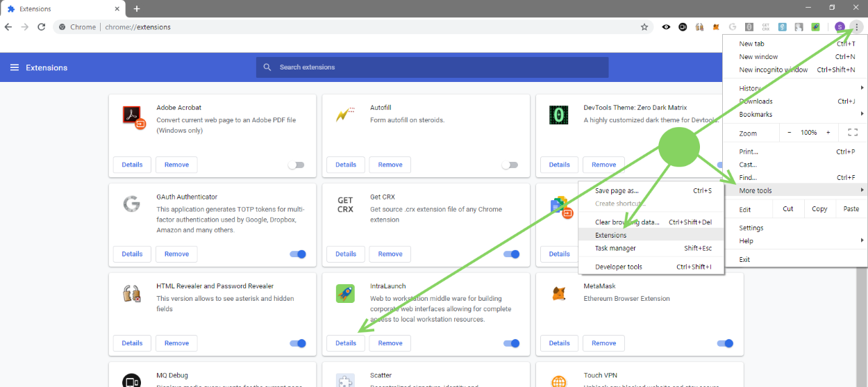Click the search magnifier icon
Screen dimensions: 868x387
(267, 67)
